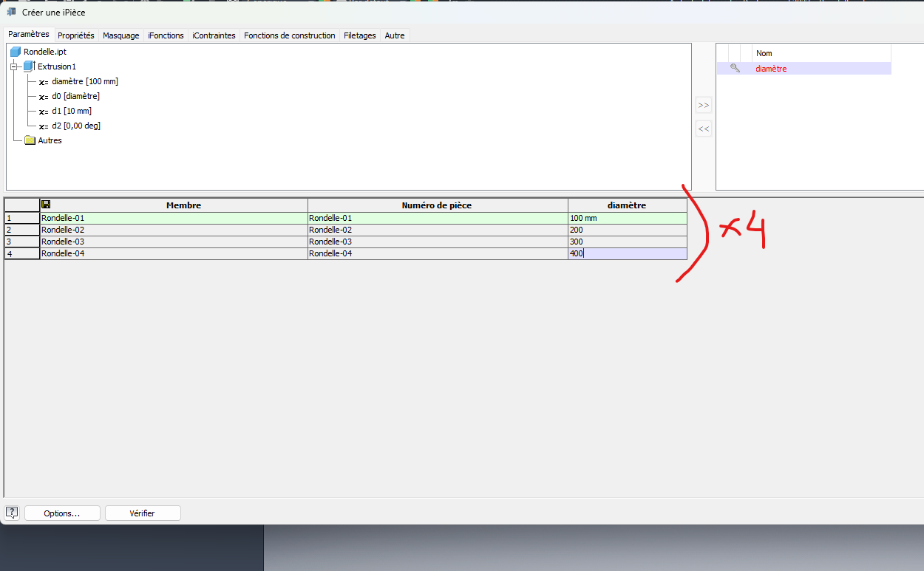Remove parameter with the << button
This screenshot has height=571, width=924.
(704, 129)
